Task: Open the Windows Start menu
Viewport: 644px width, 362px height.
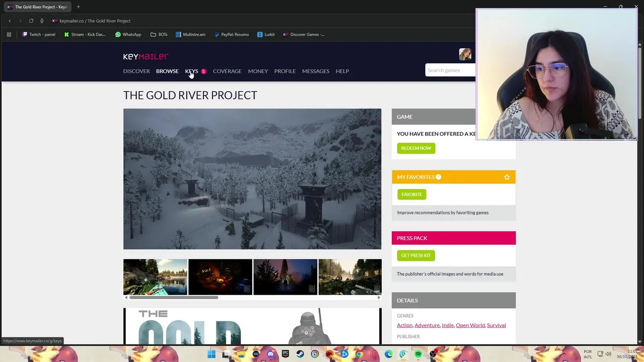Action: [x=211, y=354]
